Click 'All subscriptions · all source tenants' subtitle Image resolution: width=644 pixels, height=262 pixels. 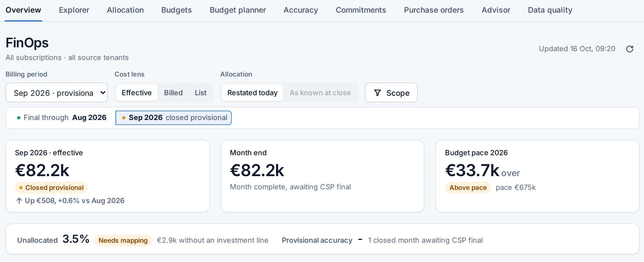pos(67,58)
